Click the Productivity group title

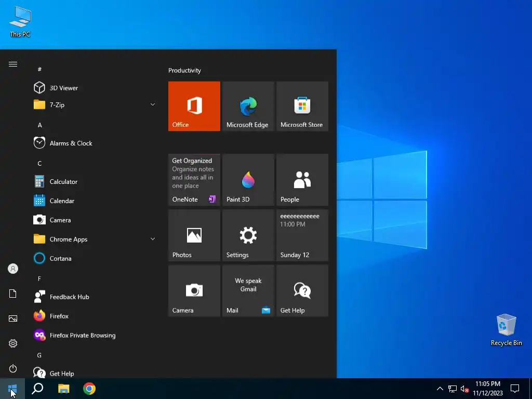(184, 71)
